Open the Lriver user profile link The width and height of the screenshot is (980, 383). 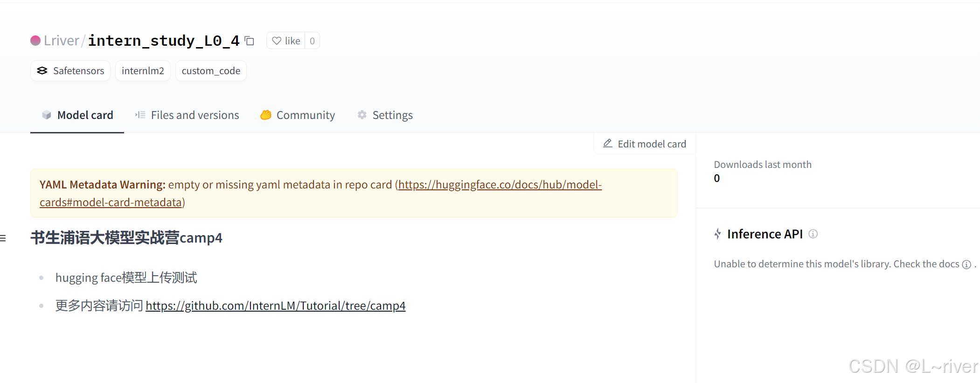point(61,41)
